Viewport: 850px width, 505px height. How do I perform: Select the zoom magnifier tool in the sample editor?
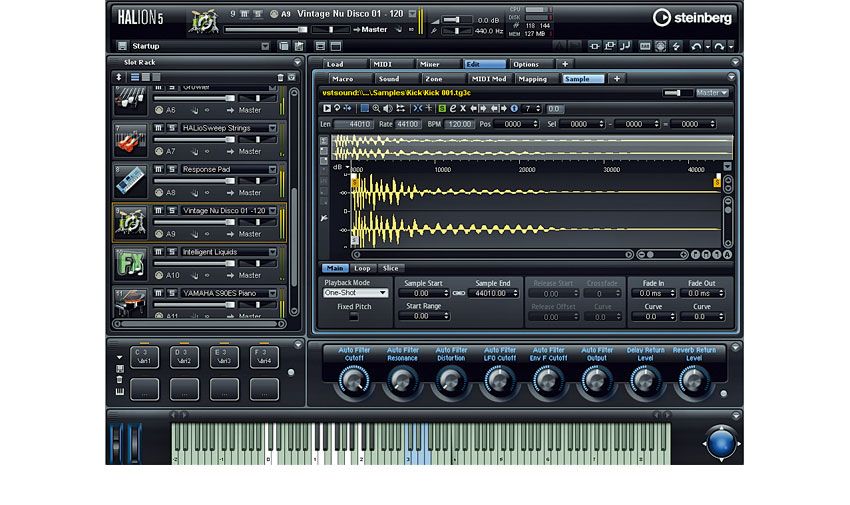click(x=376, y=109)
